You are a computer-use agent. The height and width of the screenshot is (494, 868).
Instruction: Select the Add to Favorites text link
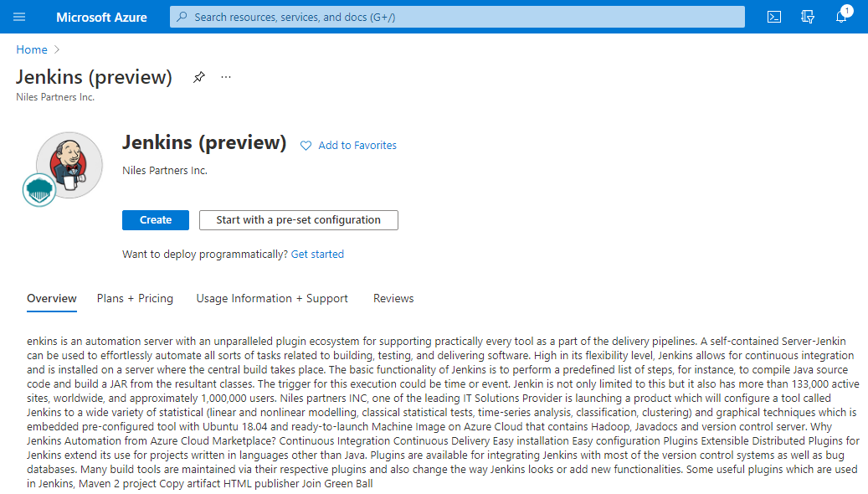pos(357,146)
